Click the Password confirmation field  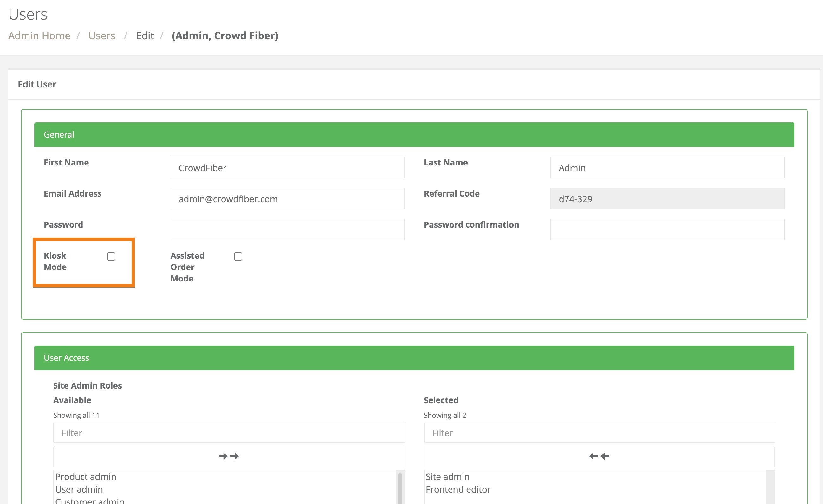coord(667,229)
